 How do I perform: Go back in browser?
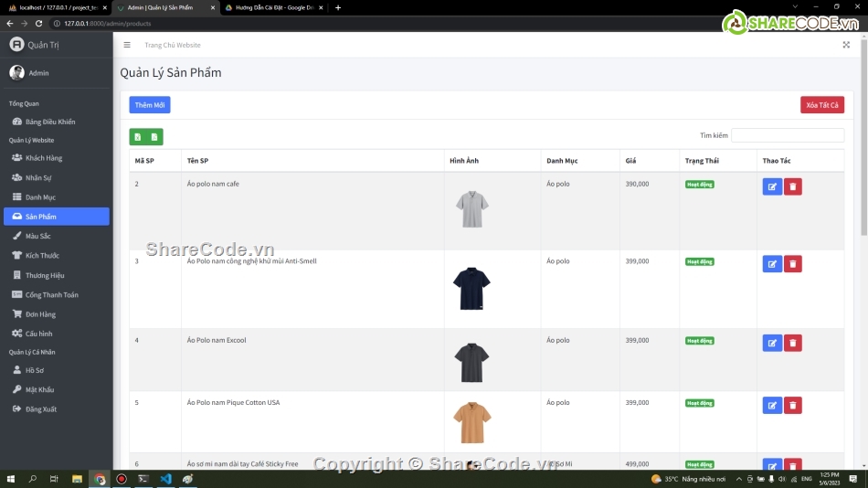(10, 23)
